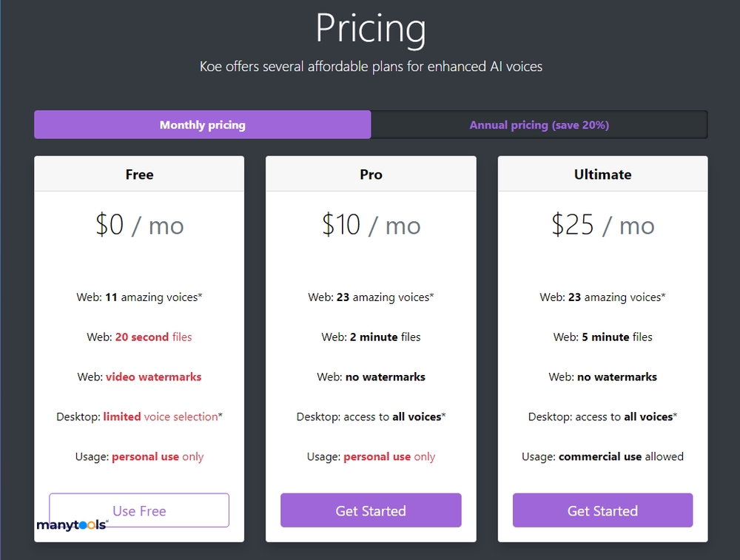This screenshot has width=740, height=560.
Task: Select the Free plan header
Action: (139, 175)
